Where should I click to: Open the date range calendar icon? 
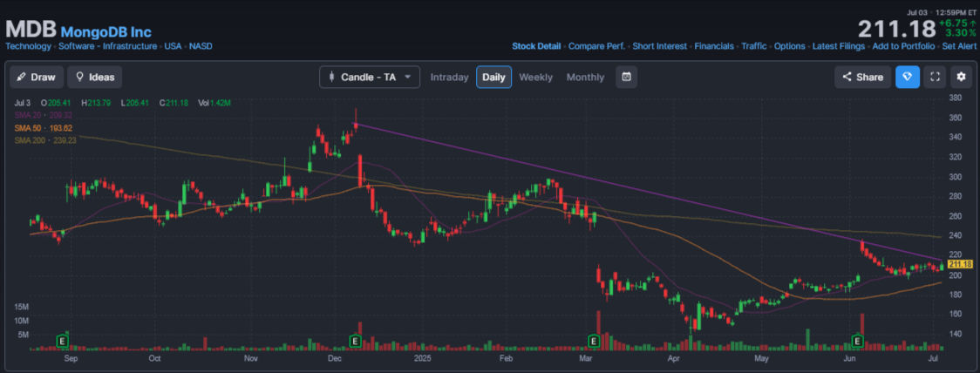coord(626,77)
